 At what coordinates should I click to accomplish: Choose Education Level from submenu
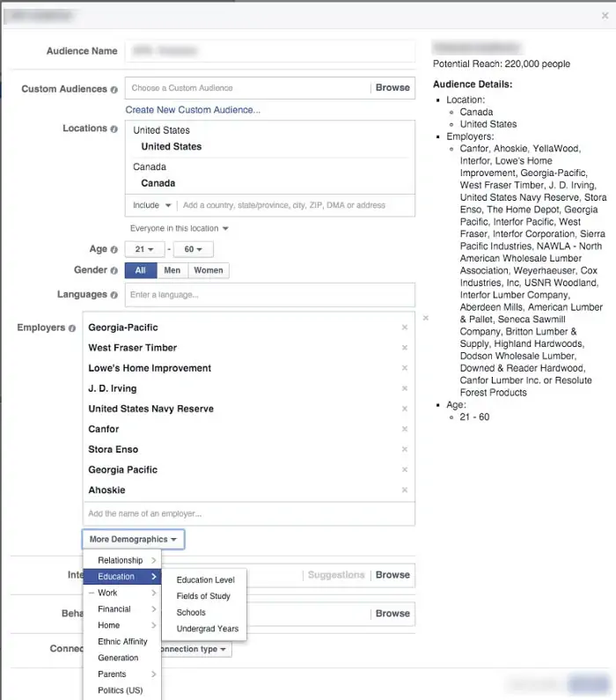coord(205,580)
